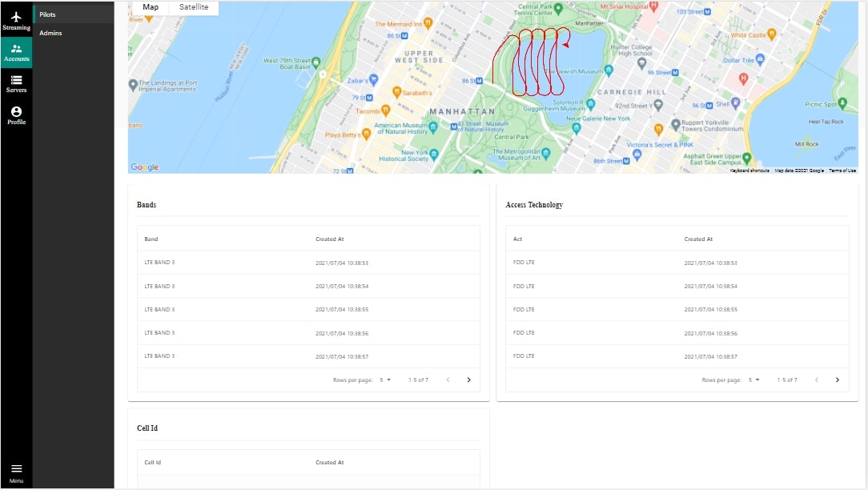Click the Central Park Tennis Center marker

pos(559,8)
